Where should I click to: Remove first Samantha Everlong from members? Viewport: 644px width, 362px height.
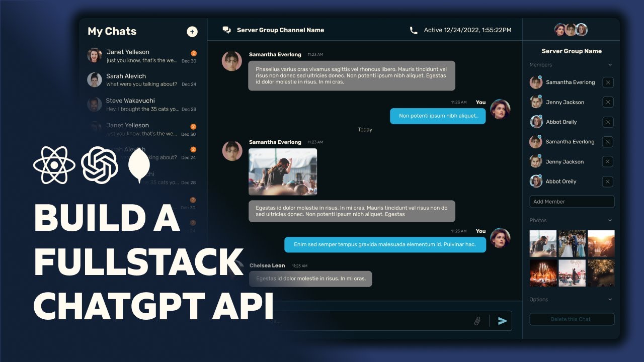[x=608, y=82]
